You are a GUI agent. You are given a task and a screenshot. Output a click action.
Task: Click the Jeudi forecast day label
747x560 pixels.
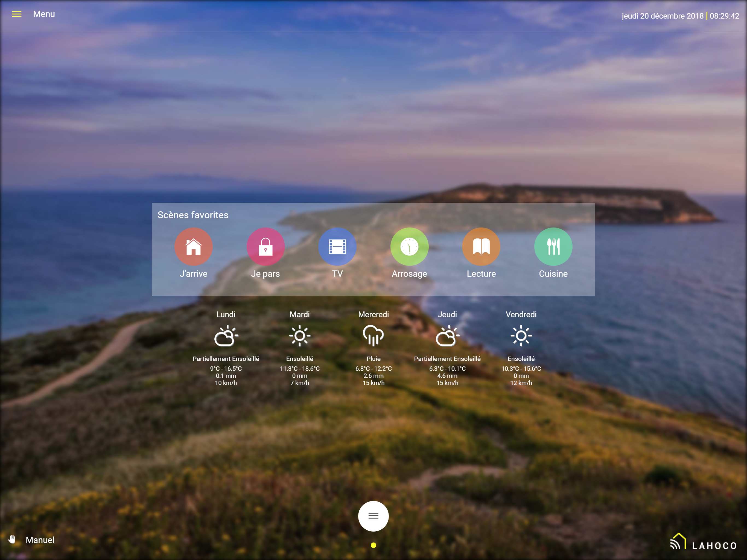point(447,314)
